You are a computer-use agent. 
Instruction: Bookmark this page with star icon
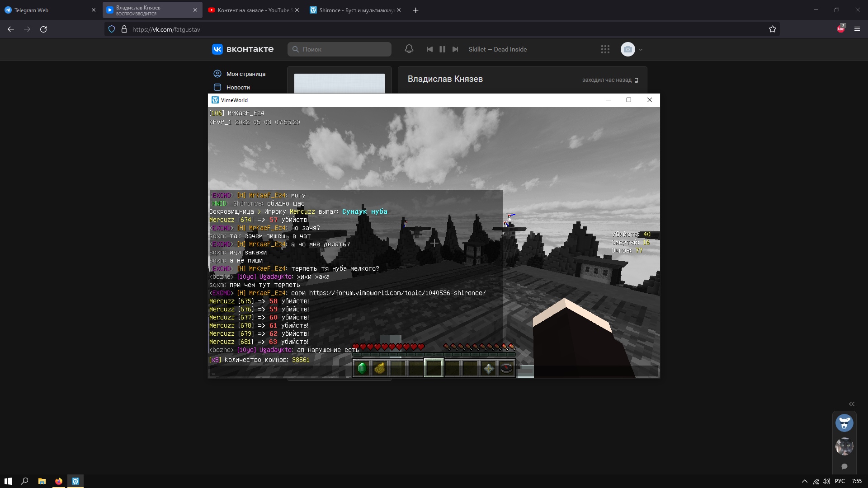(x=772, y=29)
